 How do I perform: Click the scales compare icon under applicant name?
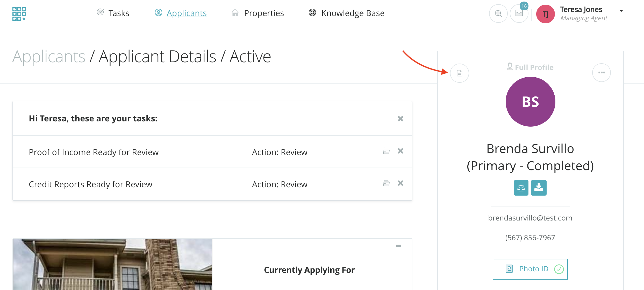pos(521,188)
